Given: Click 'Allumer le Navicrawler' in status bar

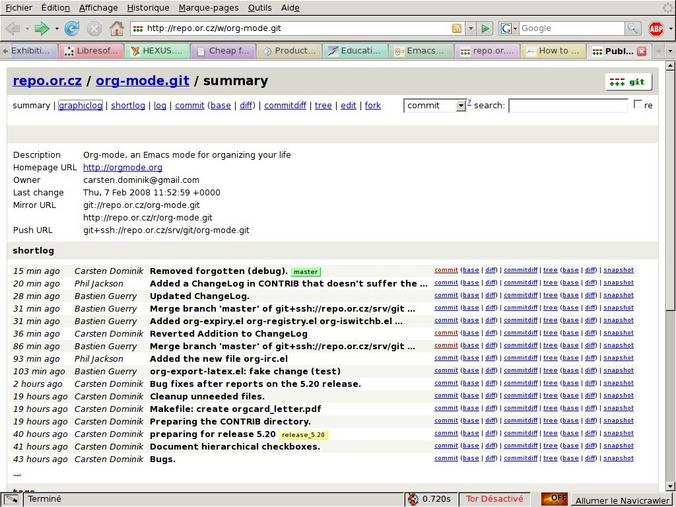Looking at the screenshot, I should click(x=623, y=501).
